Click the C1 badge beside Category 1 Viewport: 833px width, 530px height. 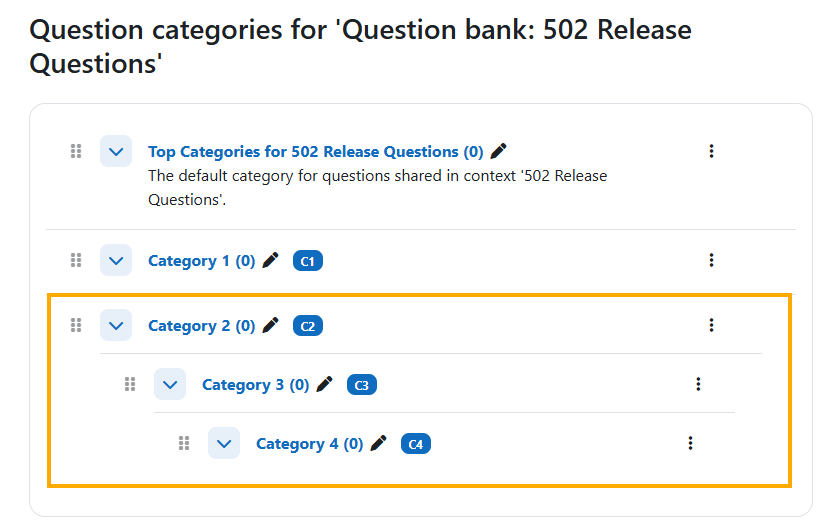pyautogui.click(x=308, y=261)
